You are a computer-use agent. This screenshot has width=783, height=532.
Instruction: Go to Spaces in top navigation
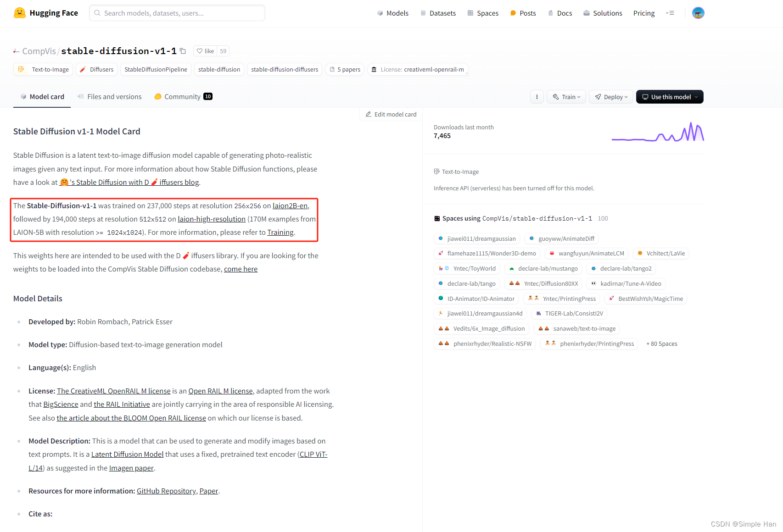point(483,13)
